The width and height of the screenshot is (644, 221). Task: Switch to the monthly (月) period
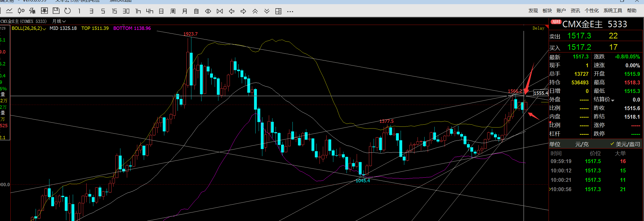(185, 11)
